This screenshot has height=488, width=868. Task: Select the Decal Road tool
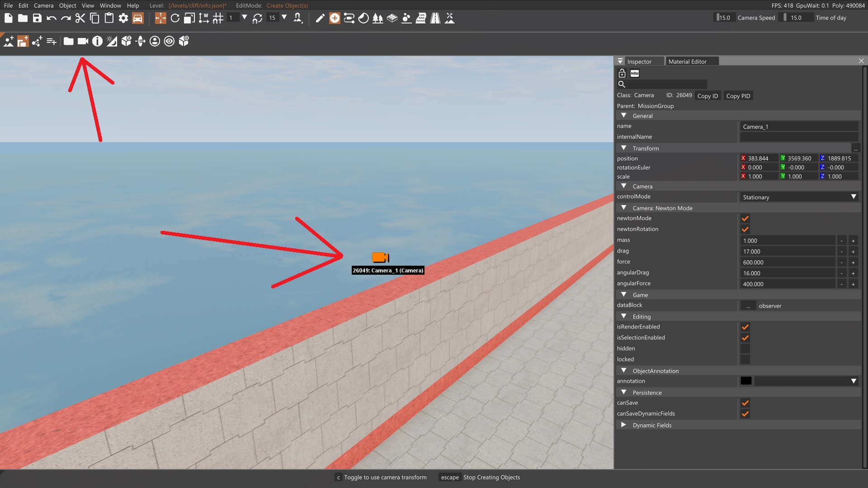click(435, 19)
